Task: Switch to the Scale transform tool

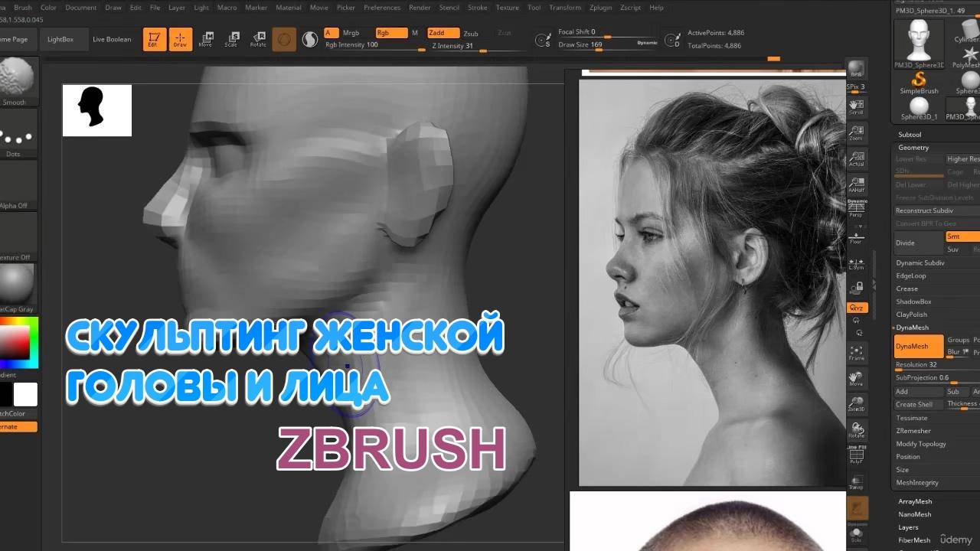Action: pos(232,39)
